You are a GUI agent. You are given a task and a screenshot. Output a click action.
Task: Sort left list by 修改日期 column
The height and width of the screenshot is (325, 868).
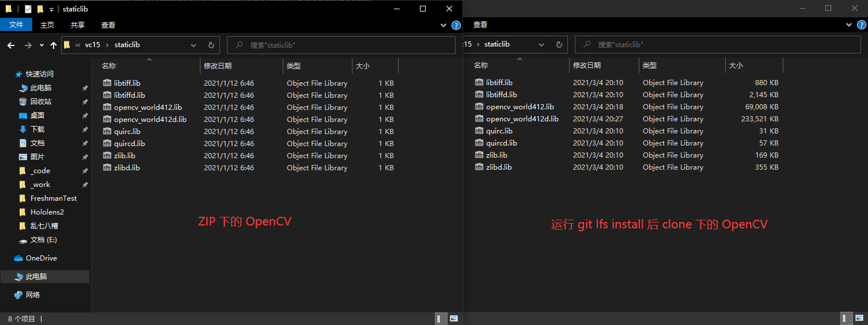pyautogui.click(x=218, y=66)
